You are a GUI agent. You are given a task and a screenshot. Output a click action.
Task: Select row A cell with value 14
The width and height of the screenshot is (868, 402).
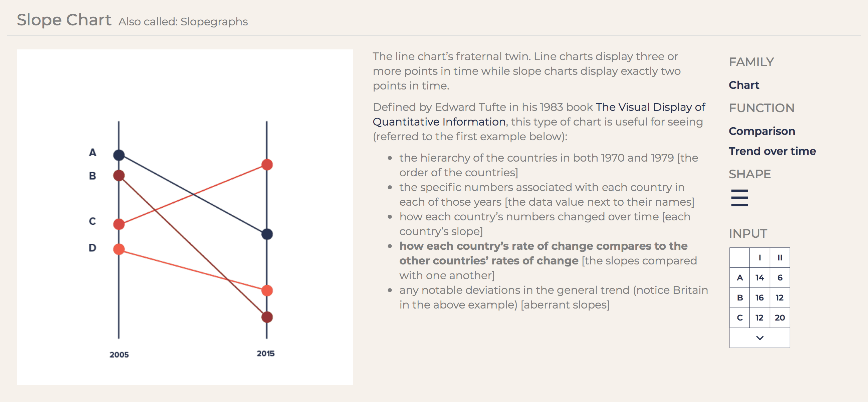click(x=759, y=278)
